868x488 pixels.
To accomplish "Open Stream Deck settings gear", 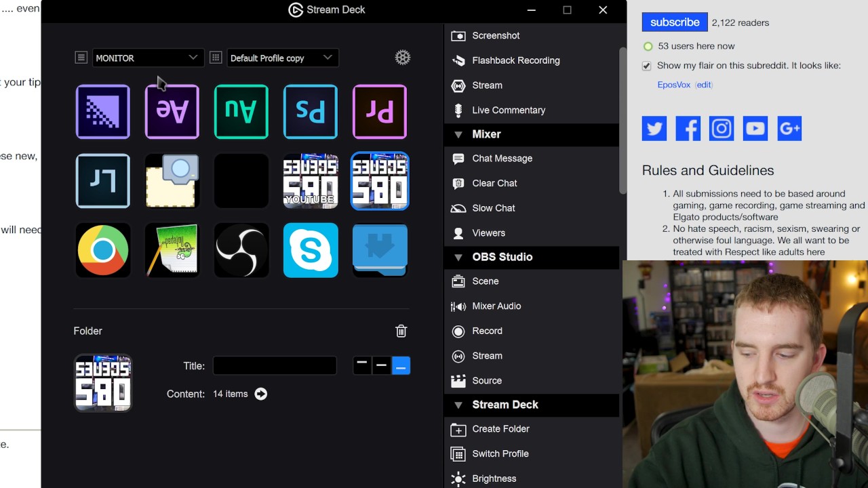I will pos(403,58).
